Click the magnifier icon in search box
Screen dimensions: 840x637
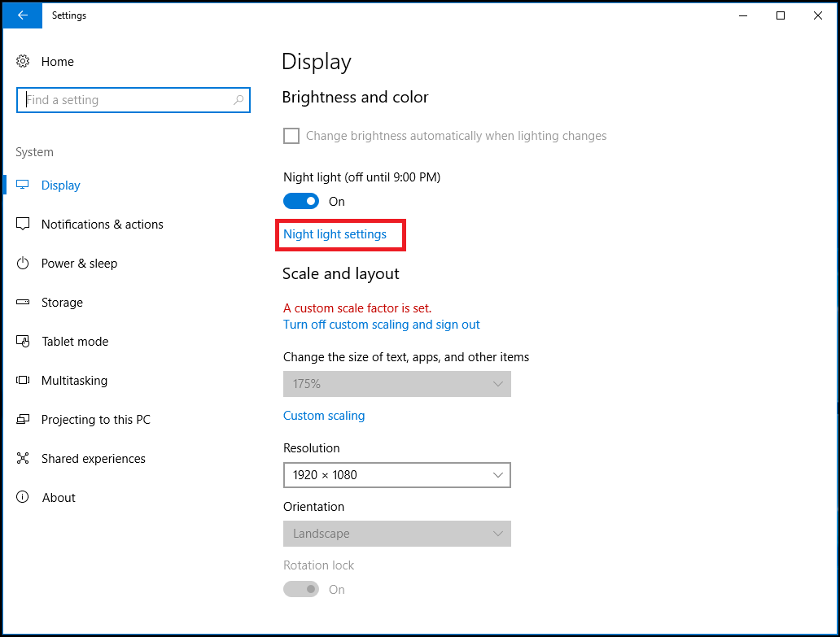point(238,100)
